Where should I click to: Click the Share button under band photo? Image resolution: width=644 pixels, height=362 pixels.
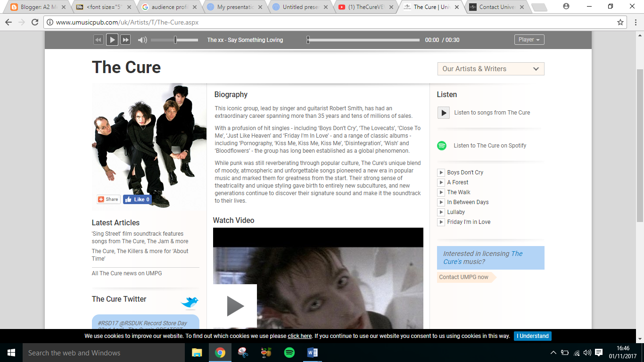(108, 199)
